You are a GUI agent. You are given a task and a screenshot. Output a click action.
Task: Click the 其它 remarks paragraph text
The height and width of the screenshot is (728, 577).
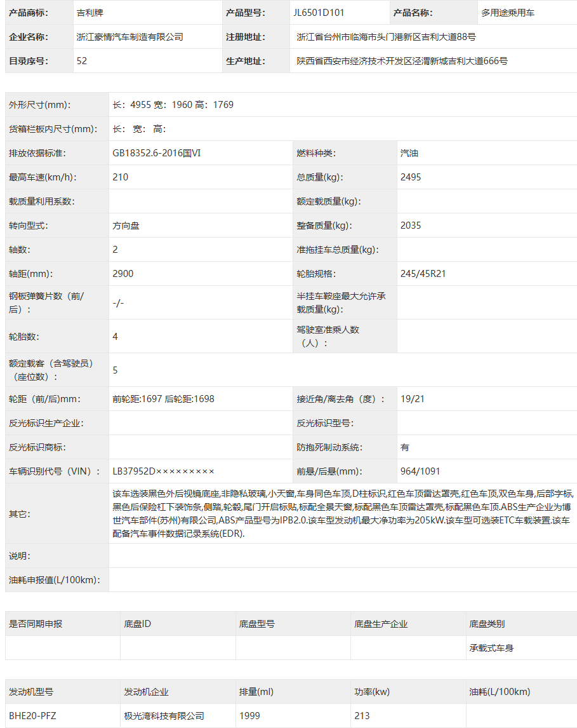click(343, 513)
